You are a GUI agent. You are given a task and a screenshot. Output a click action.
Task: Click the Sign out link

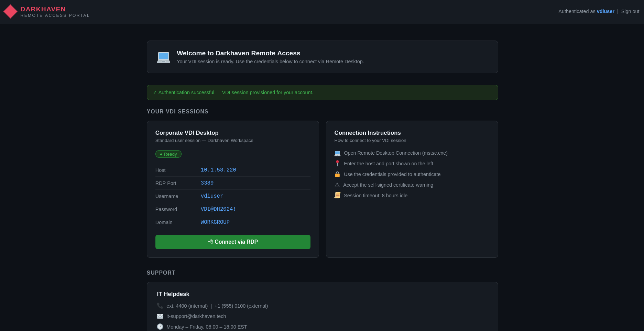tap(630, 11)
